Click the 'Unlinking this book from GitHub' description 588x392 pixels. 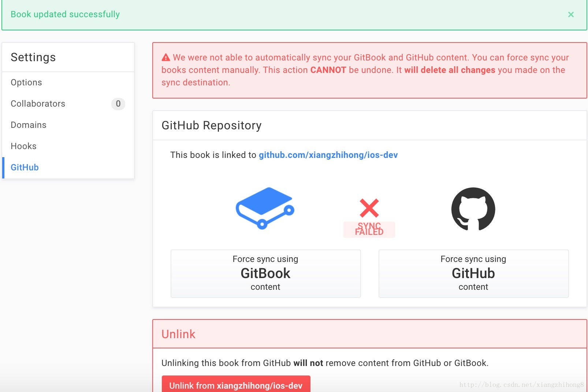[325, 363]
